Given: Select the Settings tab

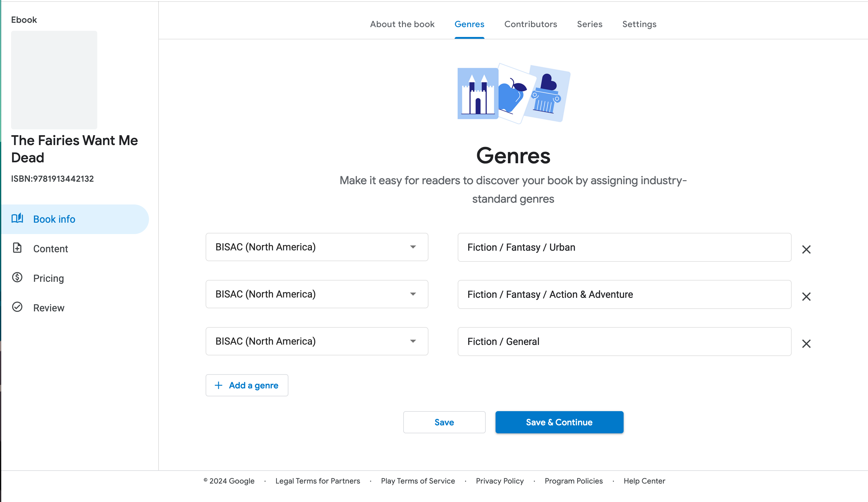Looking at the screenshot, I should pos(639,24).
